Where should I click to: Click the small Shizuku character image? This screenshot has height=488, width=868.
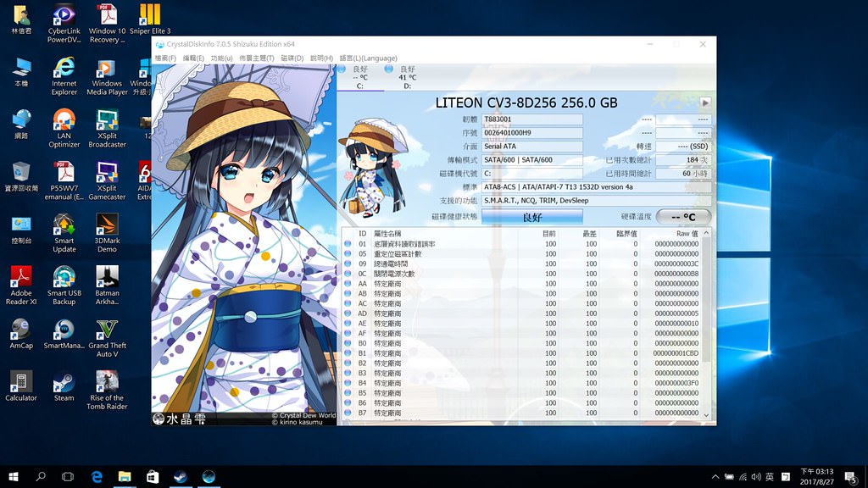(x=374, y=167)
